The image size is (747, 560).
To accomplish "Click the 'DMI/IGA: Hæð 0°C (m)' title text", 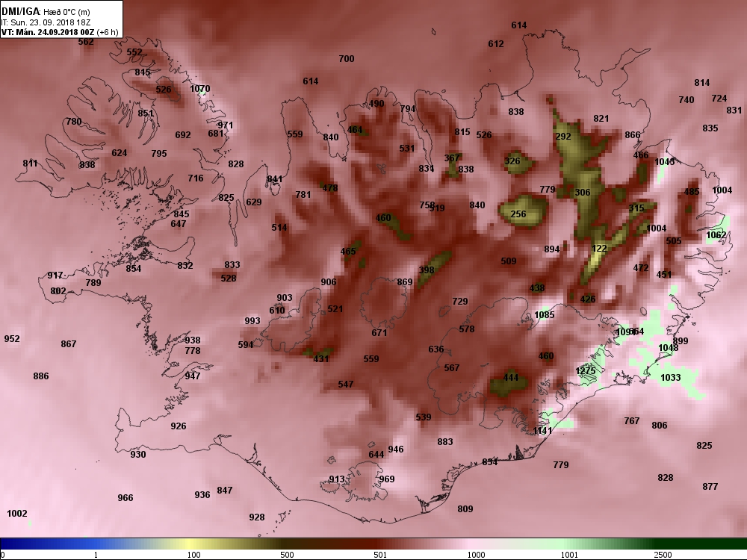I will pyautogui.click(x=46, y=12).
